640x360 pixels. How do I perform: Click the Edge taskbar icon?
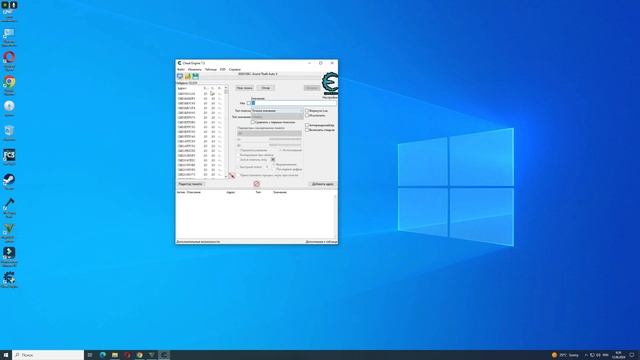pyautogui.click(x=102, y=355)
